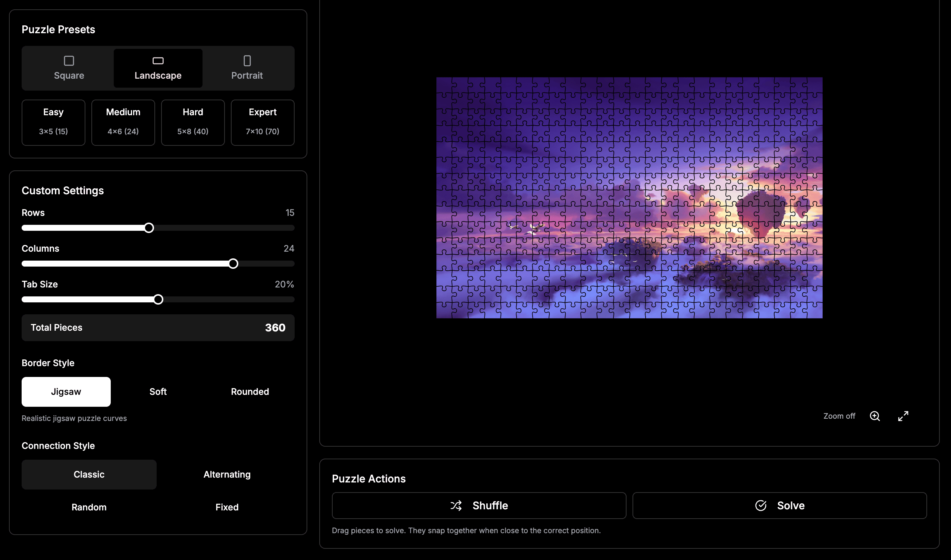This screenshot has height=560, width=951.
Task: Choose Alternating connection style
Action: point(227,474)
